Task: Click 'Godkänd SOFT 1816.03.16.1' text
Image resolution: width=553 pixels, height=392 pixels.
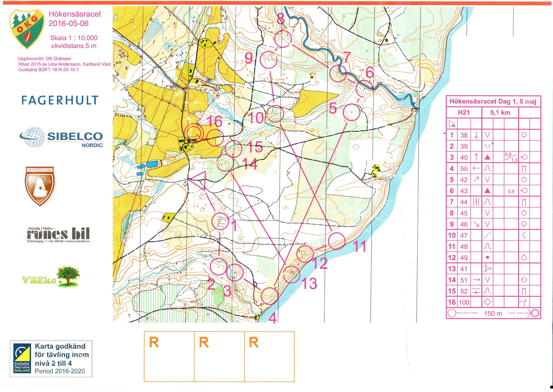Action: pos(49,70)
